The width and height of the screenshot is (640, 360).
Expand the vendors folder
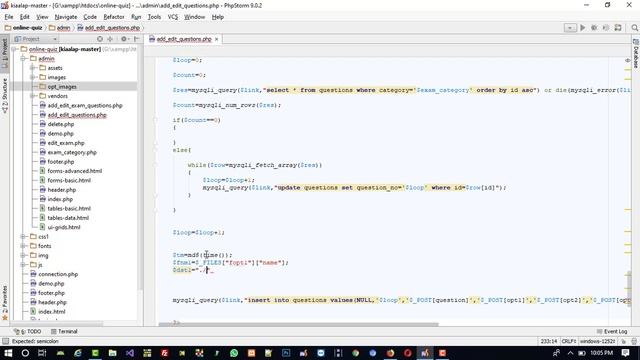pos(33,96)
